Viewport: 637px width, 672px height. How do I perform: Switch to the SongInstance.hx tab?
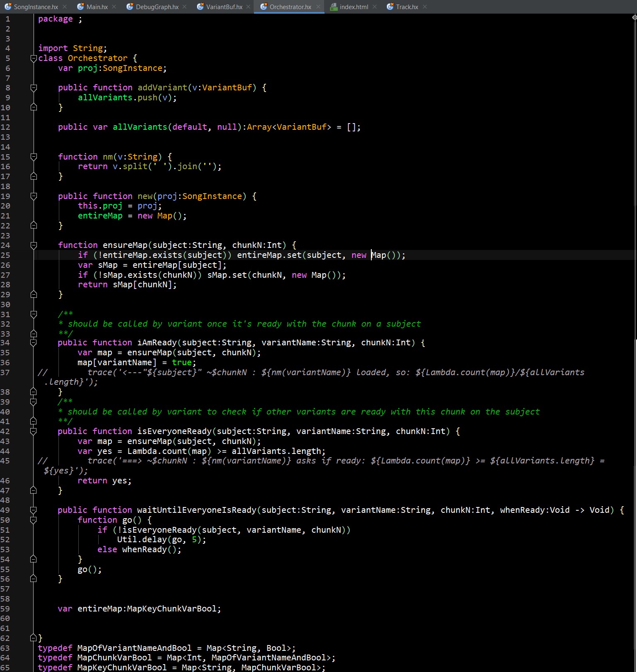[x=36, y=7]
